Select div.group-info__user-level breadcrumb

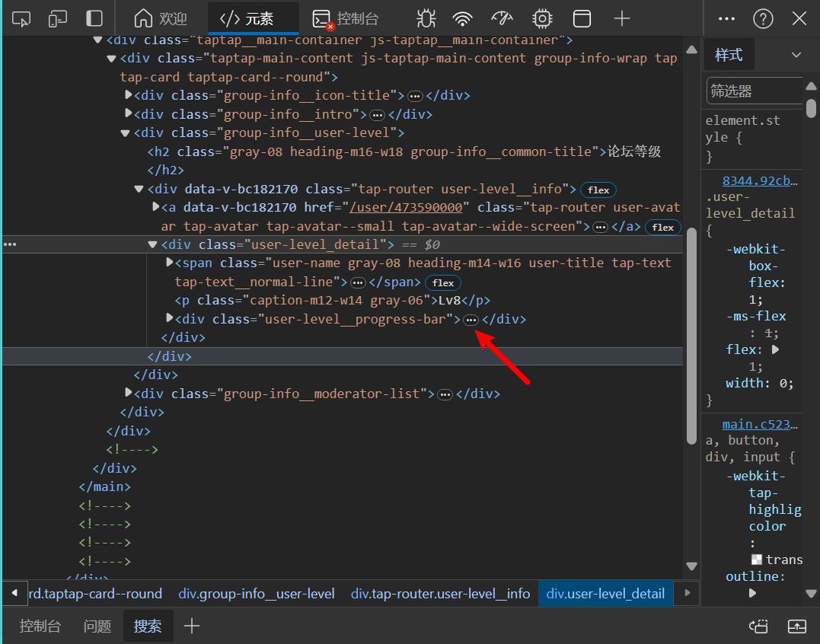(257, 594)
